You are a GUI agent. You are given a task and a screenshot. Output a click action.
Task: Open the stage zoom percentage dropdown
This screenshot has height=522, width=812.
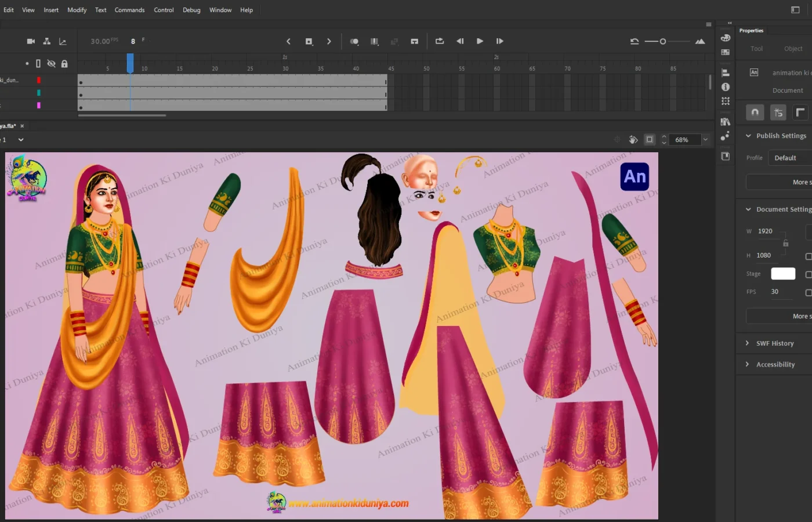click(x=705, y=140)
